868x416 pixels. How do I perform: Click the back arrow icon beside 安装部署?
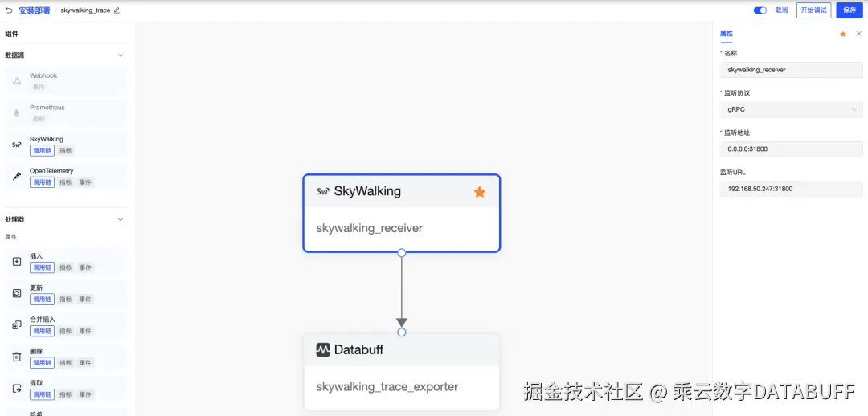pos(9,10)
